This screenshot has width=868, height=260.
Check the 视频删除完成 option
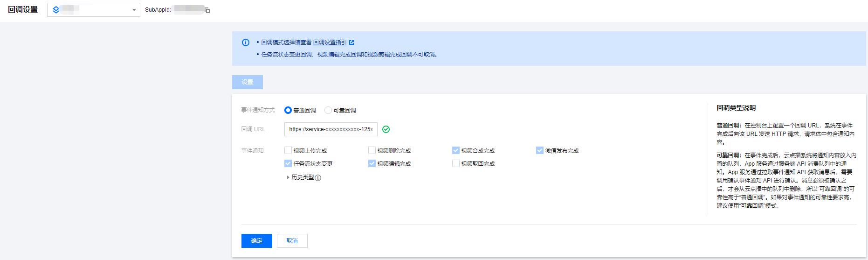pyautogui.click(x=372, y=150)
